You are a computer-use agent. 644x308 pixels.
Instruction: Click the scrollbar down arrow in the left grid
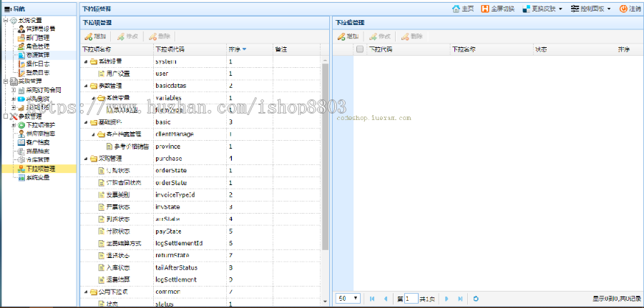326,302
